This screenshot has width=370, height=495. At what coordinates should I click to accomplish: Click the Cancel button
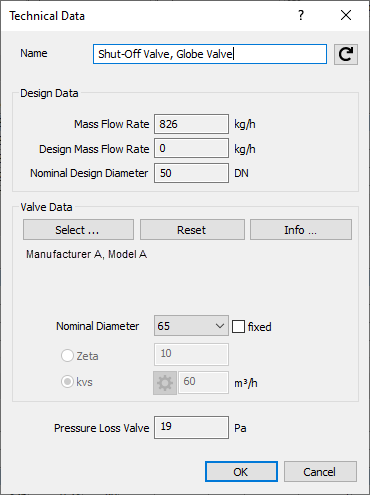(320, 472)
